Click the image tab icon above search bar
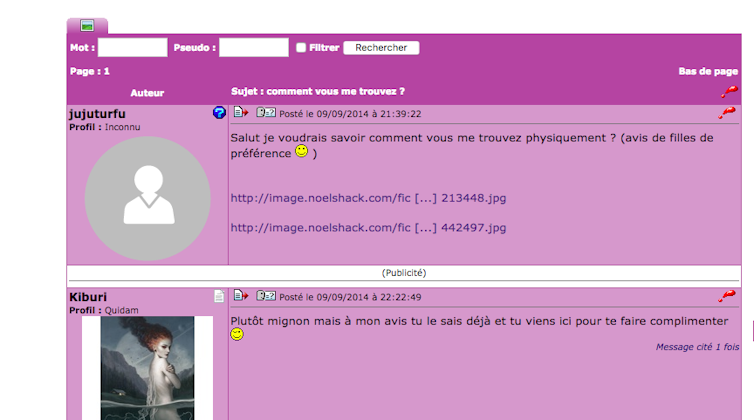 click(x=87, y=26)
